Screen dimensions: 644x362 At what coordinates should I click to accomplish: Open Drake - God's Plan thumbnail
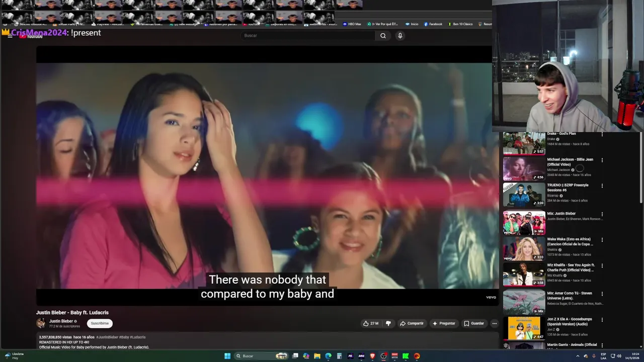(x=524, y=143)
